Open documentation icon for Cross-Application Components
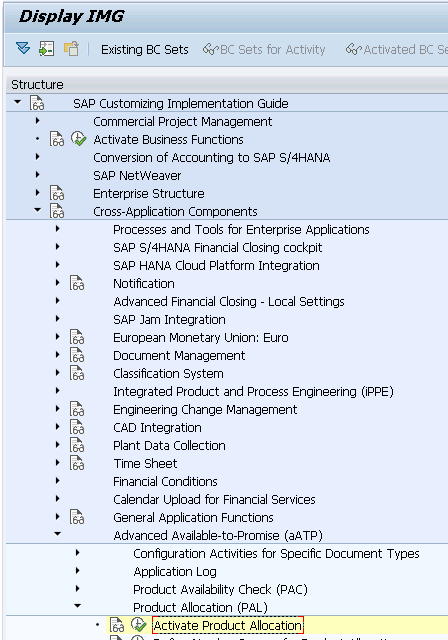 pyautogui.click(x=57, y=211)
